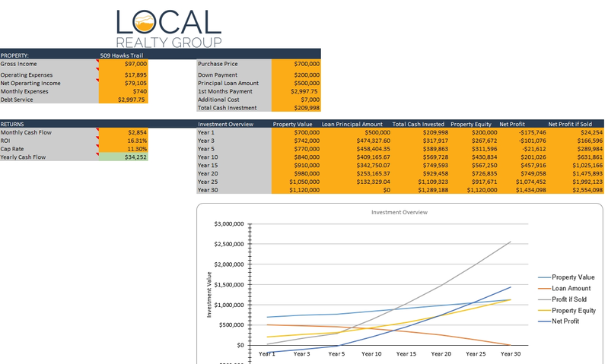Viewport: 608px width, 364px height.
Task: Click red comment marker on ROI row
Action: click(x=98, y=138)
